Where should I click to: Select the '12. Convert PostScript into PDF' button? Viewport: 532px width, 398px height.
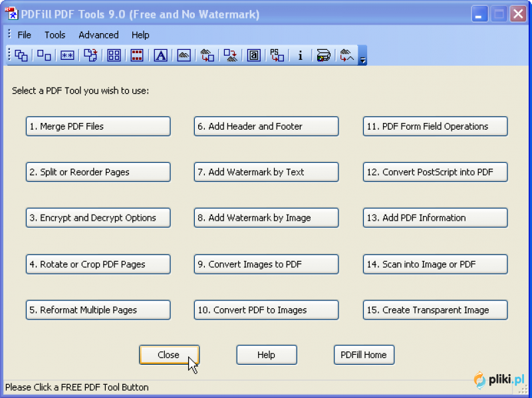[436, 172]
